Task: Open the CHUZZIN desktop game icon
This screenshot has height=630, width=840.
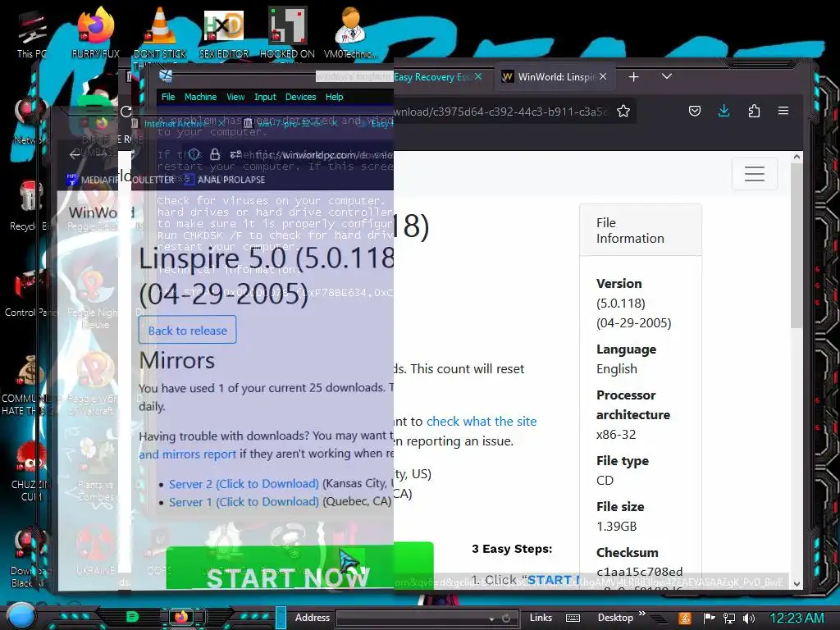Action: click(30, 472)
